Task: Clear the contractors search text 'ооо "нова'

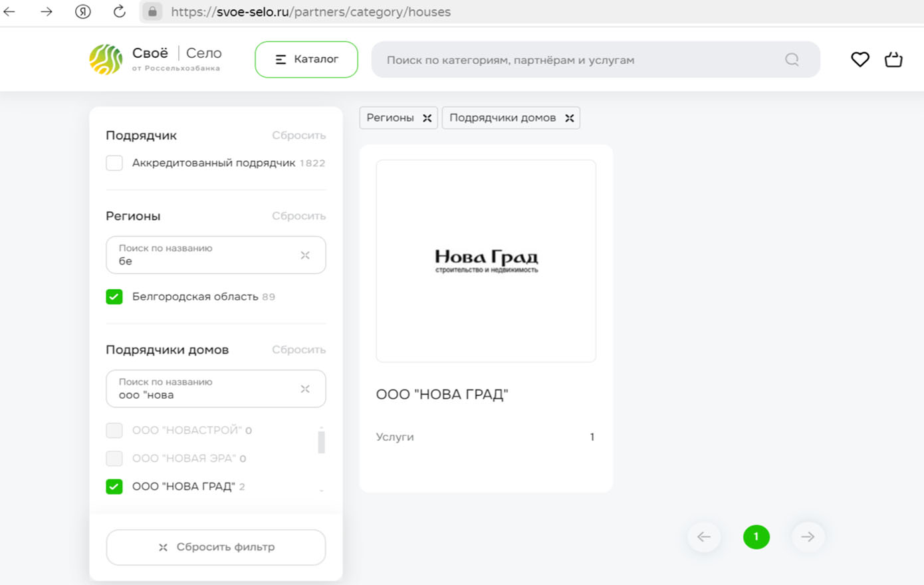Action: (305, 389)
